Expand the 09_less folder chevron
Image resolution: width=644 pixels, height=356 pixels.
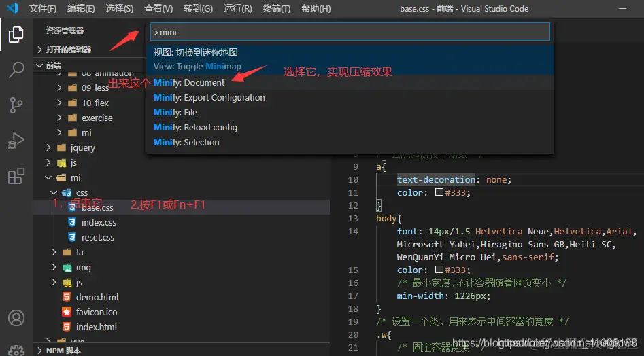60,88
